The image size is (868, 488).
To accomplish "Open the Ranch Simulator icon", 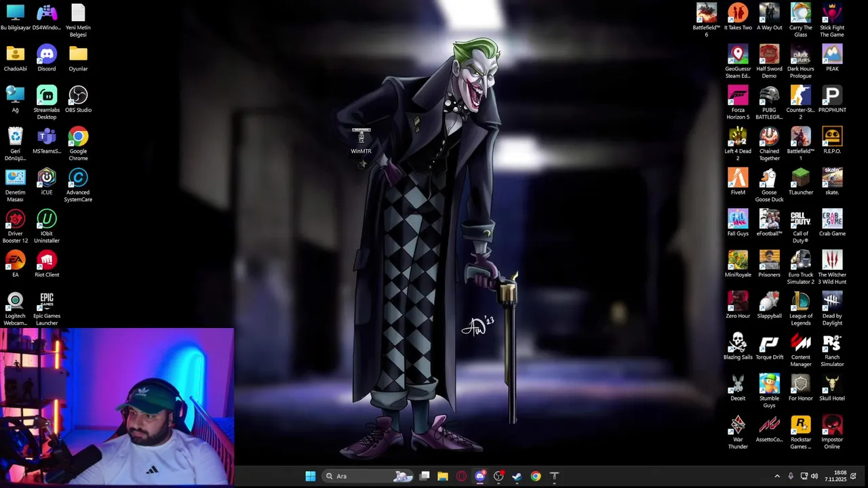I will click(x=832, y=350).
